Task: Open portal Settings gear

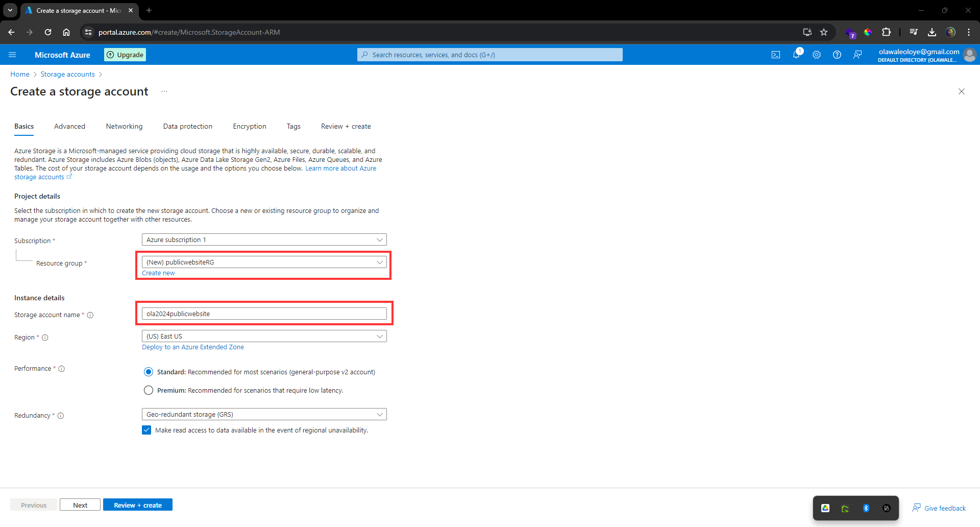Action: (817, 55)
